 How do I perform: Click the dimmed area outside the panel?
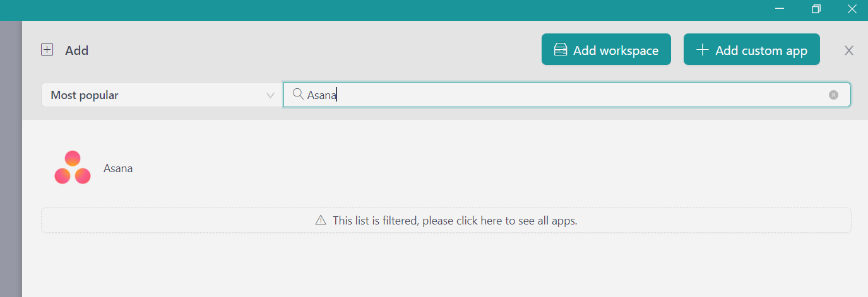(x=11, y=158)
